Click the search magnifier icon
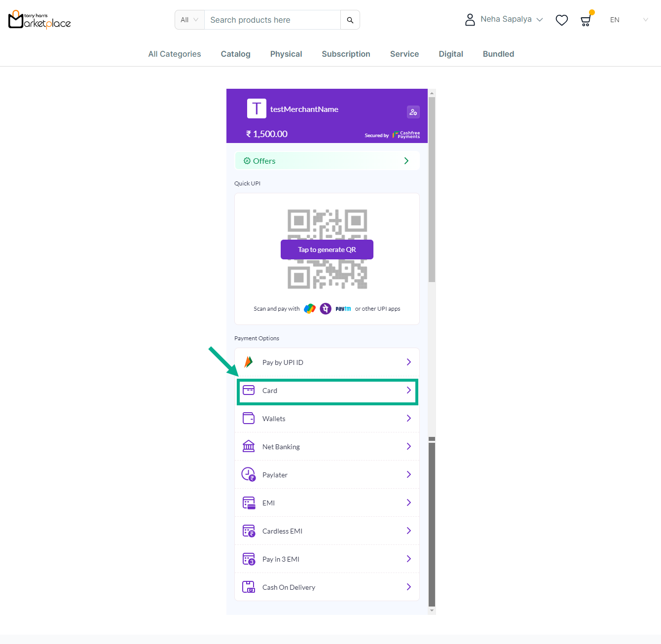This screenshot has width=661, height=644. (350, 20)
